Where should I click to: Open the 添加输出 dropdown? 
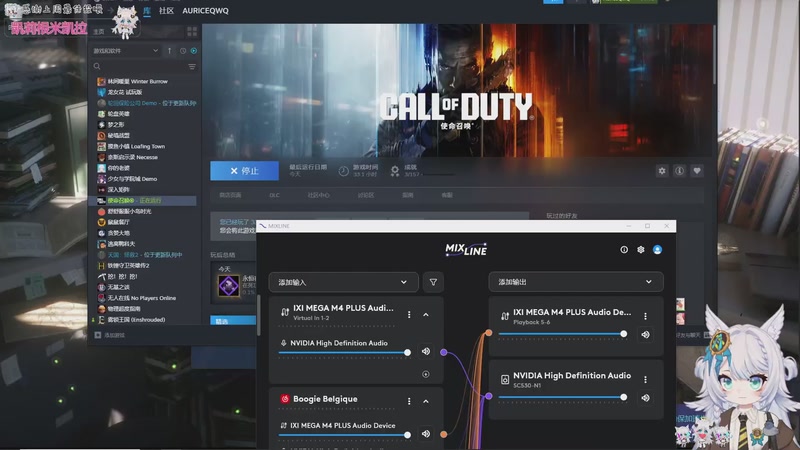tap(576, 282)
